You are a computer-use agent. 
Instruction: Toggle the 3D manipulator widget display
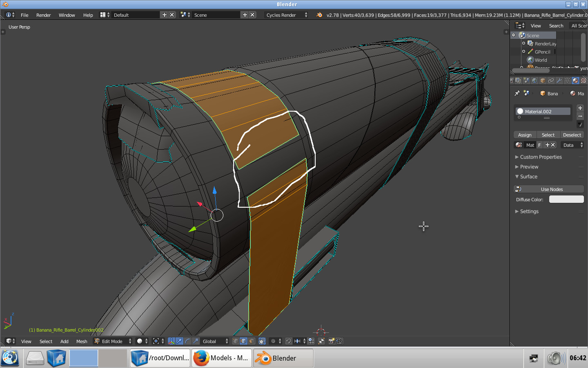point(171,341)
